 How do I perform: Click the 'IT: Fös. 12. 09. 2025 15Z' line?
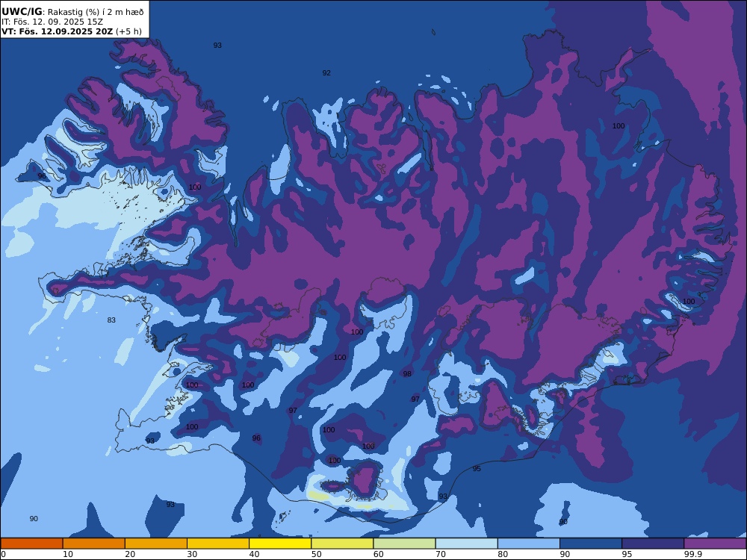pos(52,22)
